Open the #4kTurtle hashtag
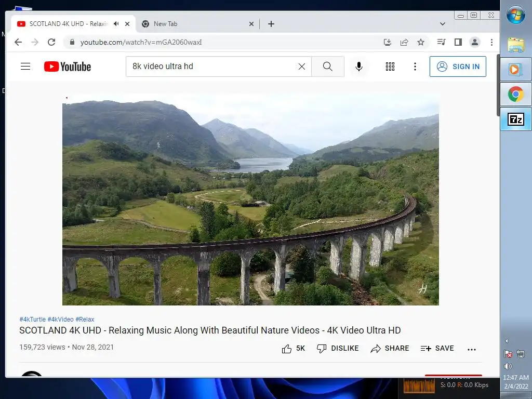This screenshot has width=532, height=399. (x=33, y=320)
